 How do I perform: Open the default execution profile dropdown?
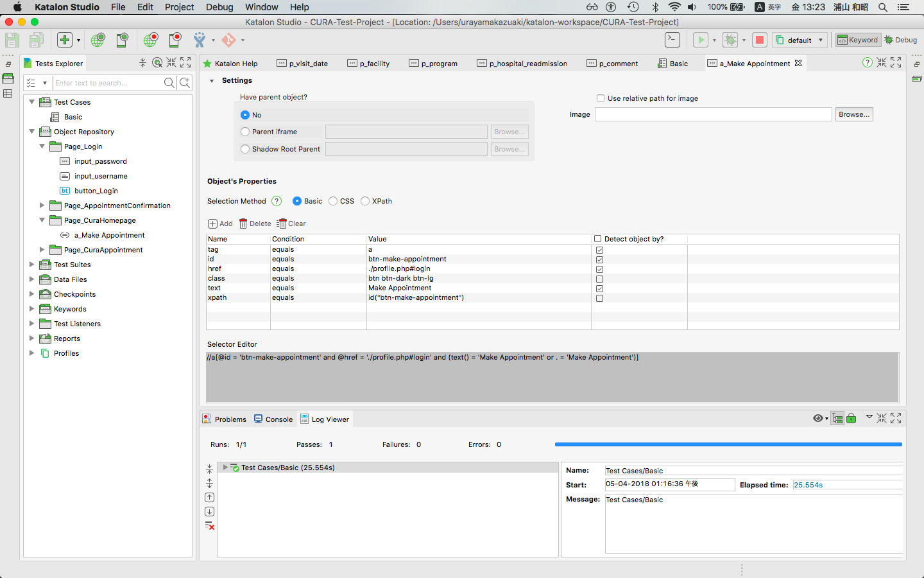tap(800, 40)
